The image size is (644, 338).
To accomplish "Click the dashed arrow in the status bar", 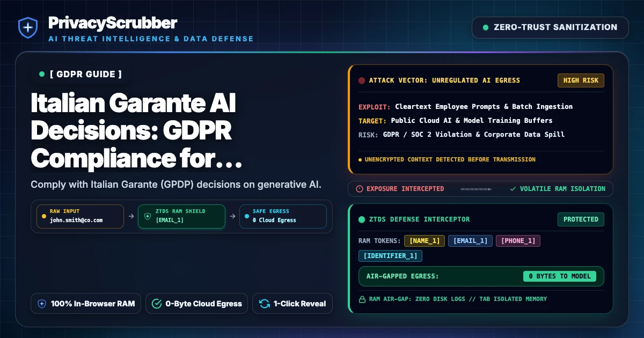I will click(x=476, y=189).
